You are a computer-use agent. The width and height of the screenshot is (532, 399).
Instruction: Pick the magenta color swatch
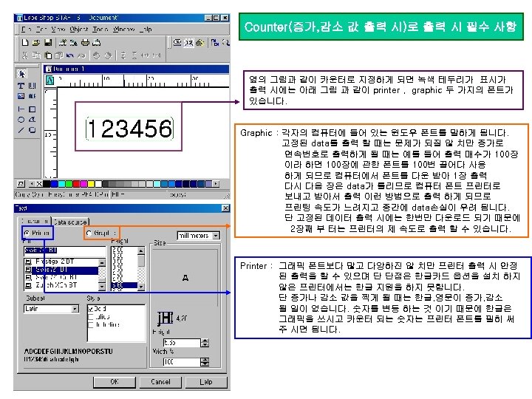tap(83, 184)
